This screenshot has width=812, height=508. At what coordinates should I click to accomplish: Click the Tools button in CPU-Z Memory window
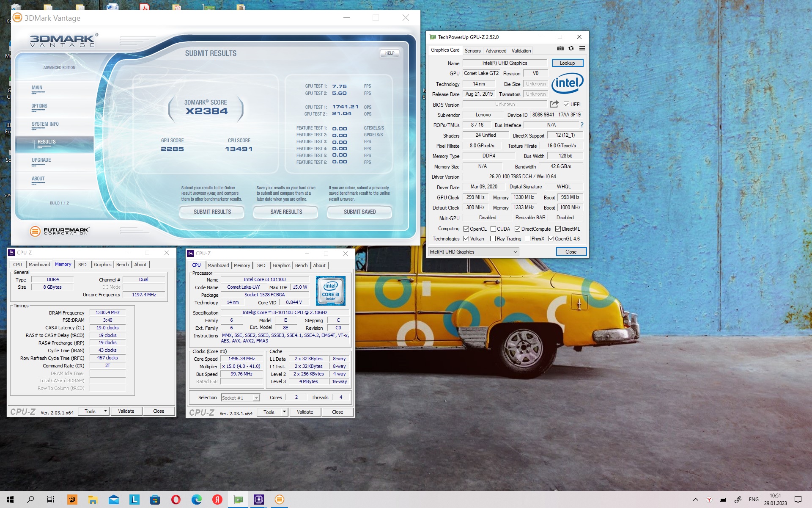(90, 411)
